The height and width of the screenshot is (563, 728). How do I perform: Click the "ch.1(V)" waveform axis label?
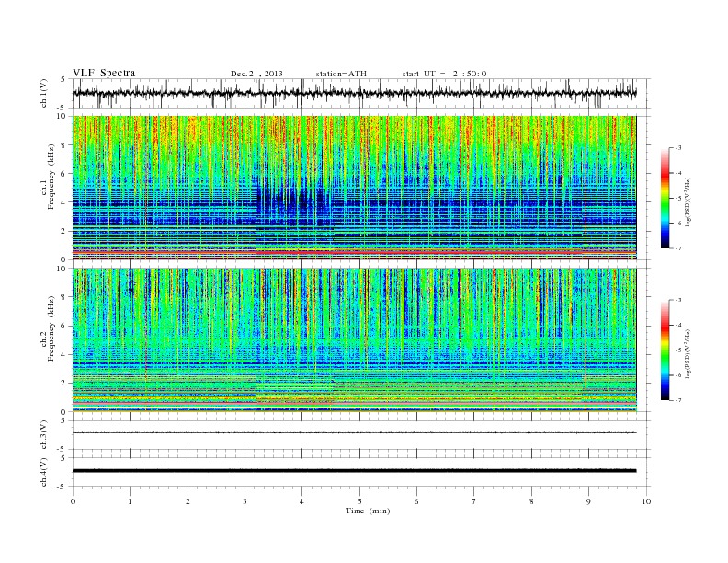pyautogui.click(x=44, y=94)
